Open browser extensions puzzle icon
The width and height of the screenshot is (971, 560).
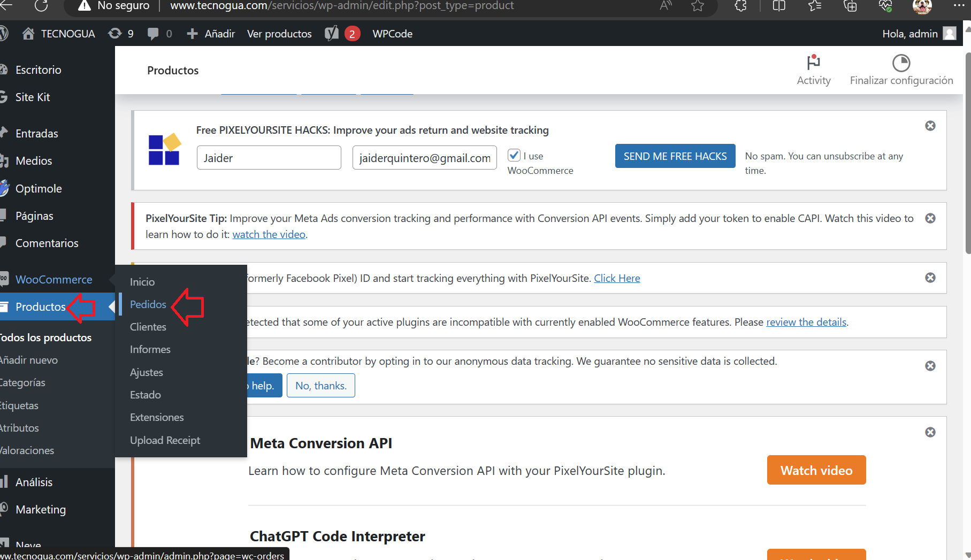741,6
